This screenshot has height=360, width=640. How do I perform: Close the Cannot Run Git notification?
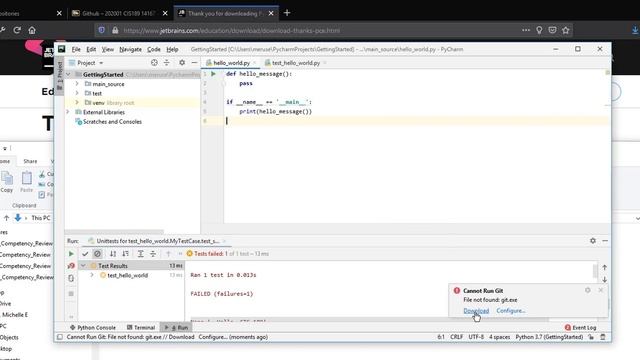(x=600, y=290)
